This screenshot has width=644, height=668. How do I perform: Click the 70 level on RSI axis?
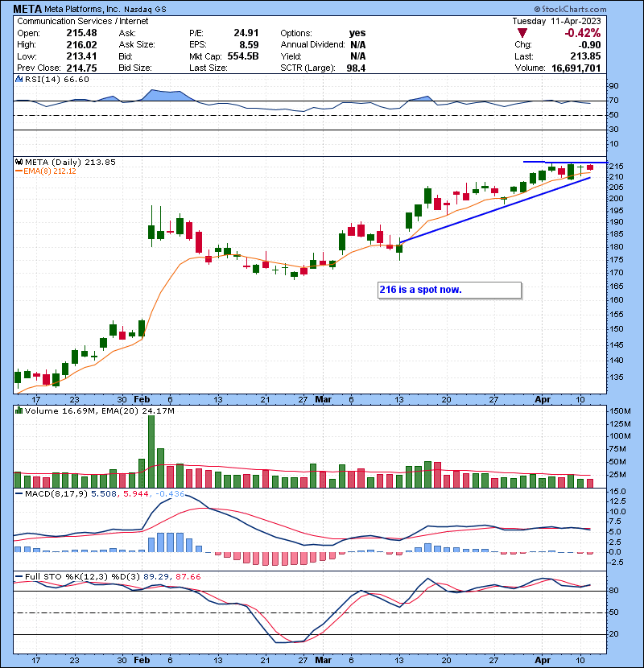(x=614, y=101)
